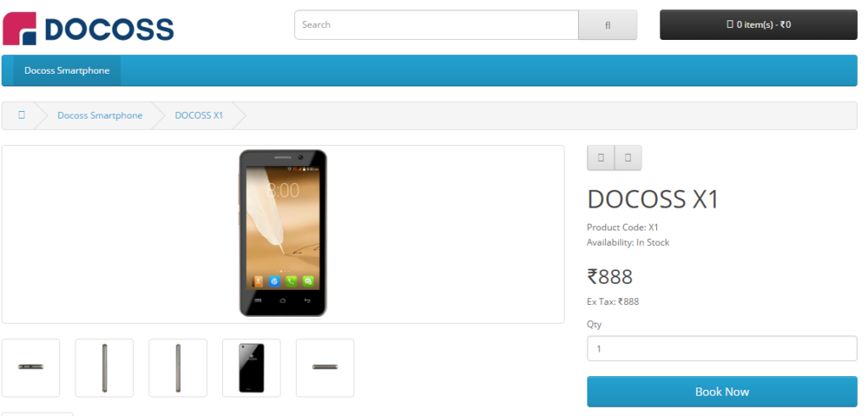Click DOCOSS X1 breadcrumb link
Image resolution: width=868 pixels, height=416 pixels.
(198, 115)
